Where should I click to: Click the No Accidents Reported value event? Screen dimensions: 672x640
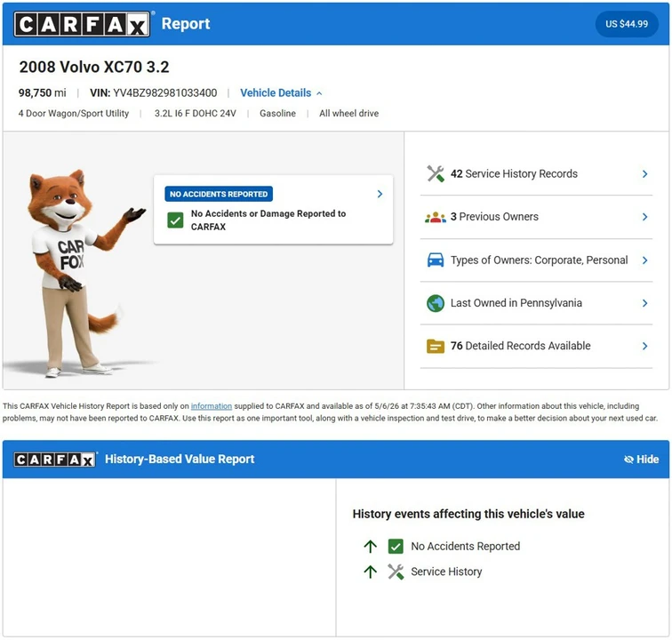466,547
